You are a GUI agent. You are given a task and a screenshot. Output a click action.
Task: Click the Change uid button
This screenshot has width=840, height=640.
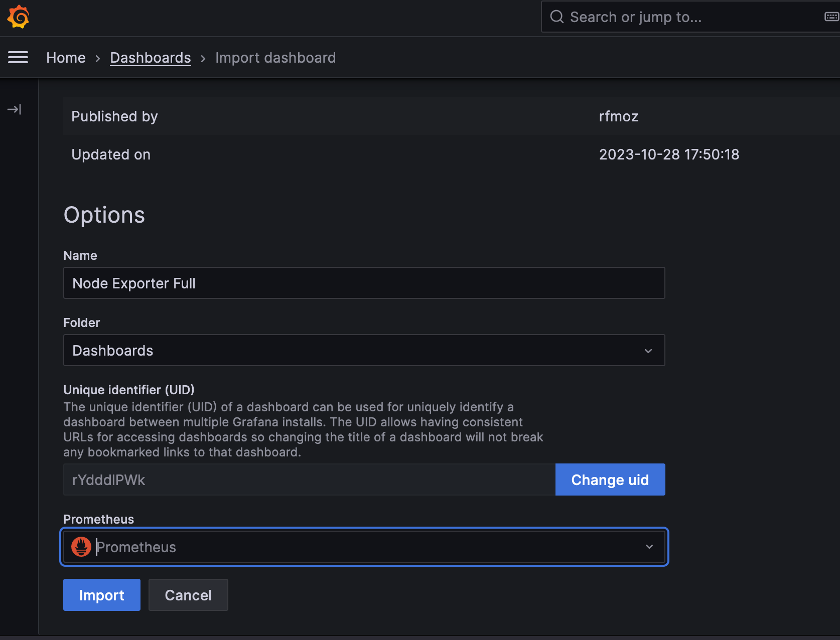[x=610, y=480]
